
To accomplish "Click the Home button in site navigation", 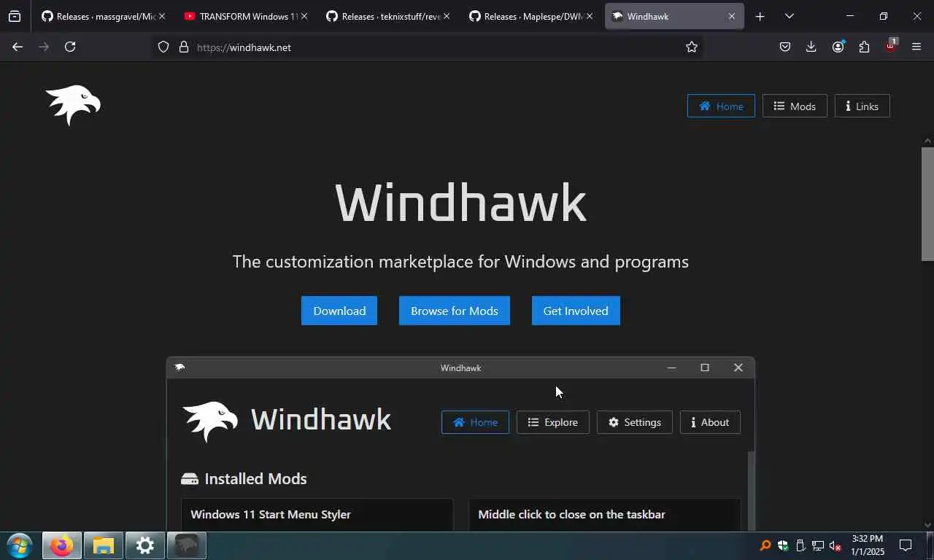I will point(721,106).
